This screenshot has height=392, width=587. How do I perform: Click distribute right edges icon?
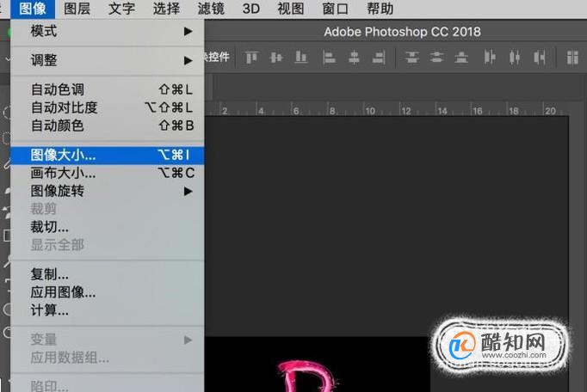[x=539, y=58]
